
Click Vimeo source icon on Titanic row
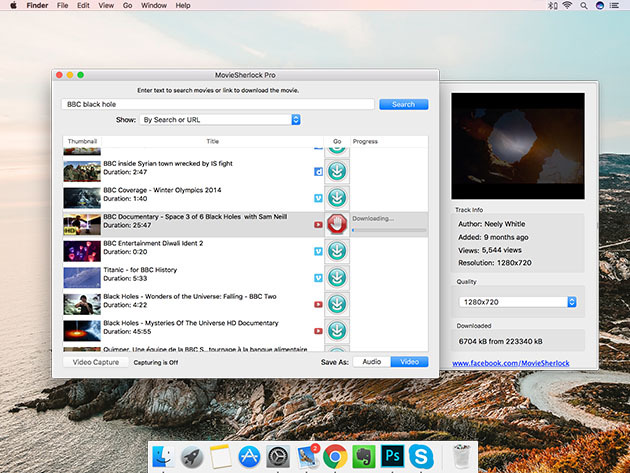[x=318, y=278]
